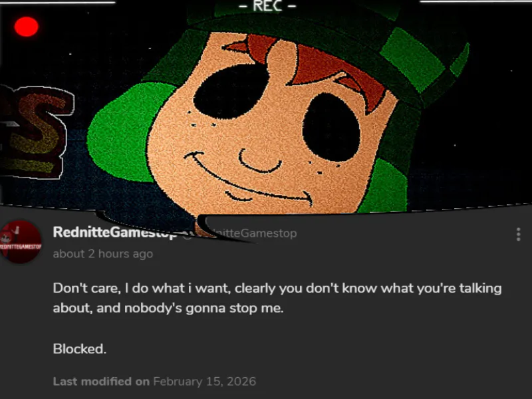
Task: Click the REC label atop the image
Action: point(267,6)
